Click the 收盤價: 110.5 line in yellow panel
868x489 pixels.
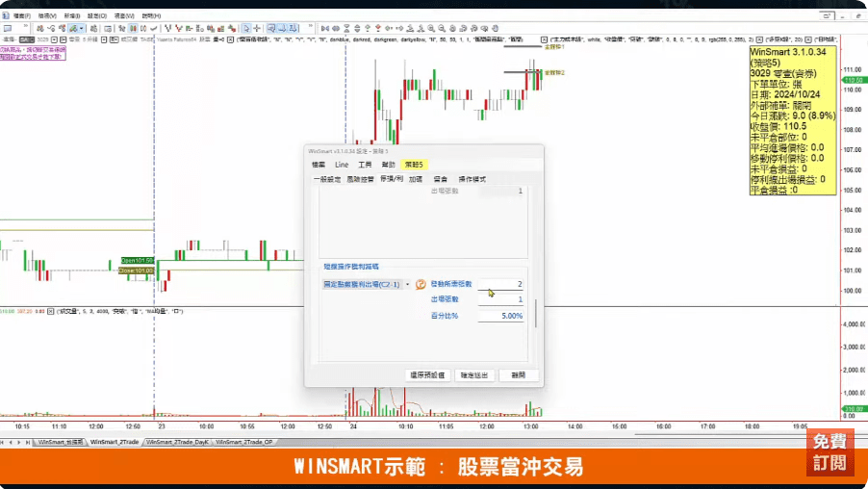click(779, 126)
